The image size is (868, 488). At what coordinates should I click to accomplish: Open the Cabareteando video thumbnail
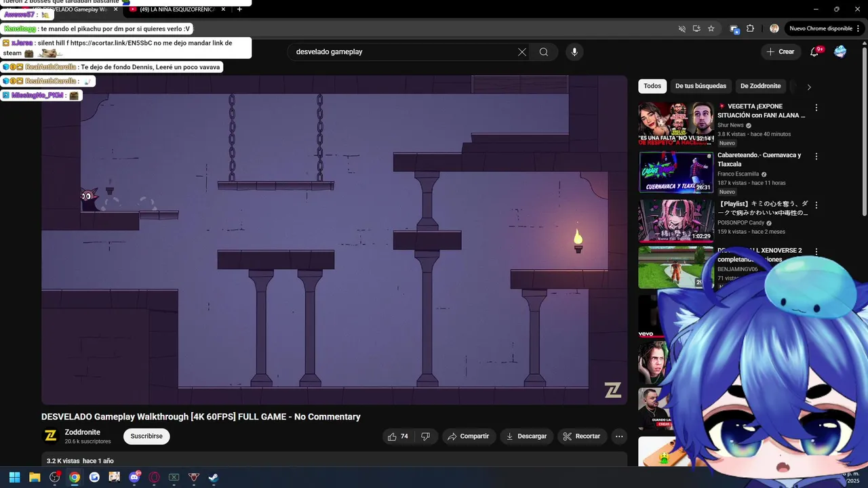click(676, 172)
